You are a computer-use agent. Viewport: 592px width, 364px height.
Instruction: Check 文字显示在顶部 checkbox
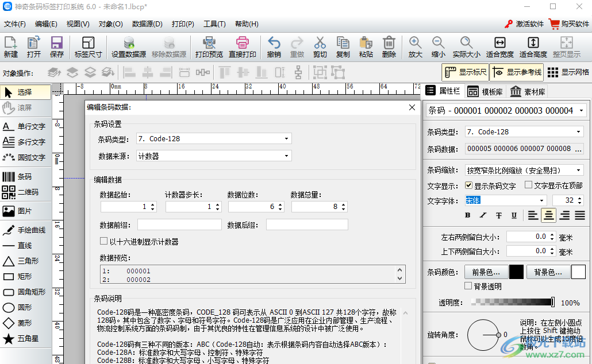click(x=529, y=185)
